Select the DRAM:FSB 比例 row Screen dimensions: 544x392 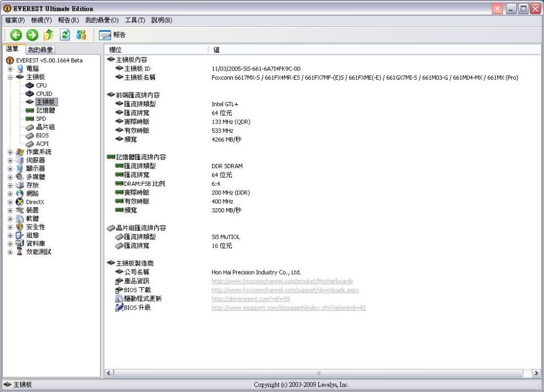pos(323,184)
